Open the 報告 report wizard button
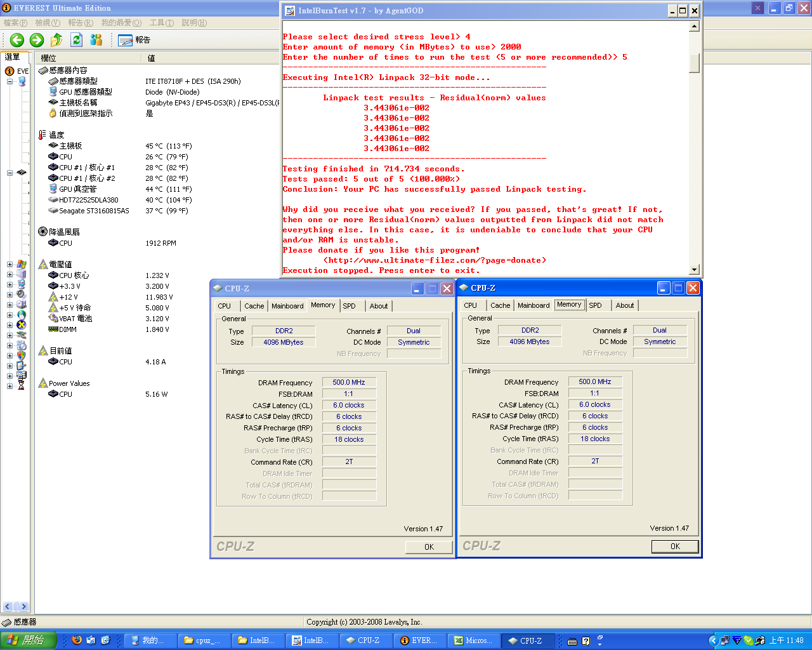This screenshot has width=812, height=650. point(134,40)
